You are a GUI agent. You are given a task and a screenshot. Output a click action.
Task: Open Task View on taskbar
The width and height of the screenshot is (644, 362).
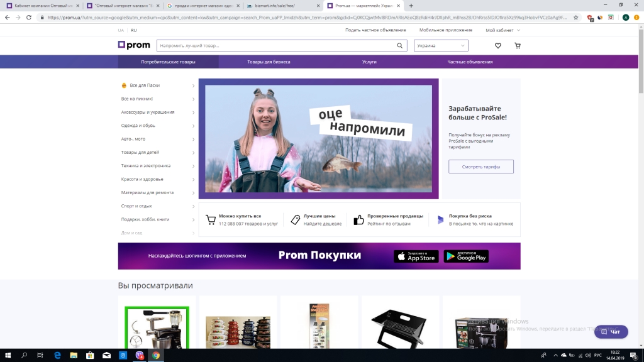click(x=40, y=356)
